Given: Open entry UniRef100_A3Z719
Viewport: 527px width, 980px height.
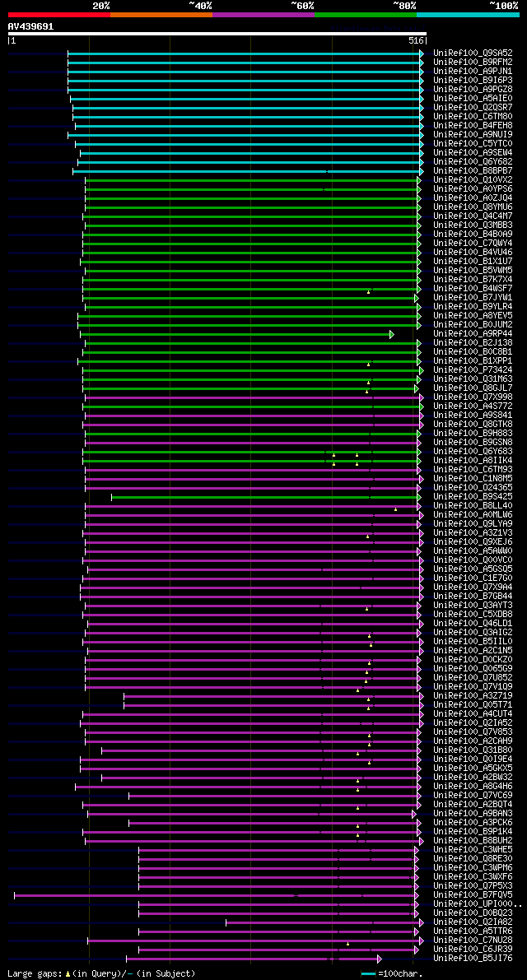Looking at the screenshot, I should click(473, 696).
